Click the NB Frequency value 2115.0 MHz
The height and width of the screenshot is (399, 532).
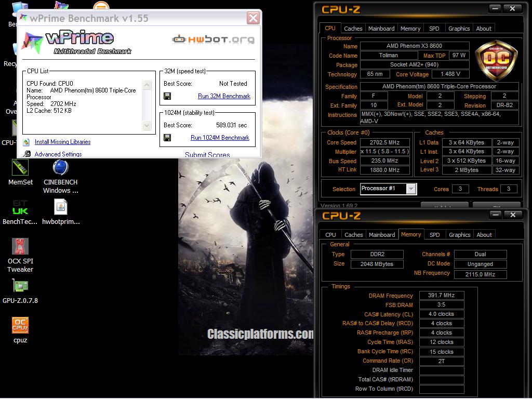coord(480,274)
